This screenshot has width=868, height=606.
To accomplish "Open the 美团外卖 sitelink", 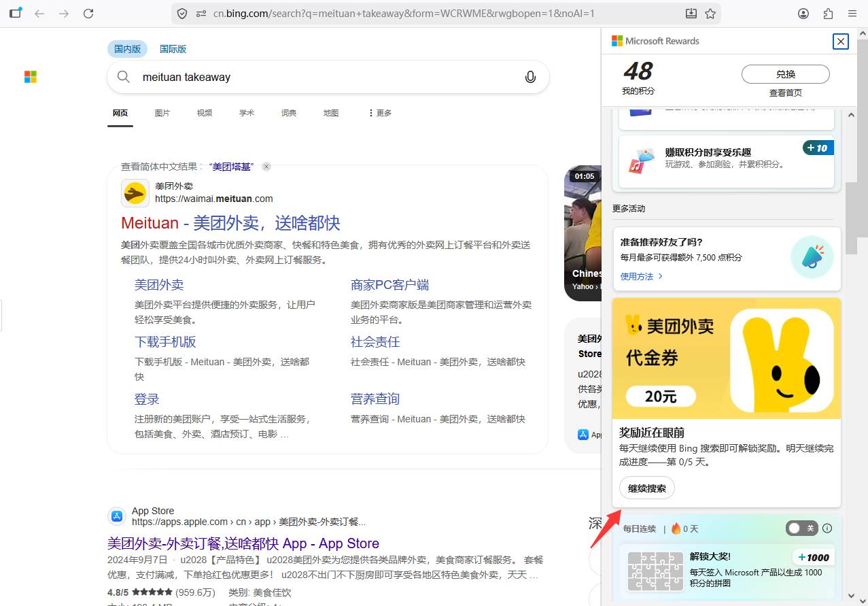I will [x=159, y=285].
